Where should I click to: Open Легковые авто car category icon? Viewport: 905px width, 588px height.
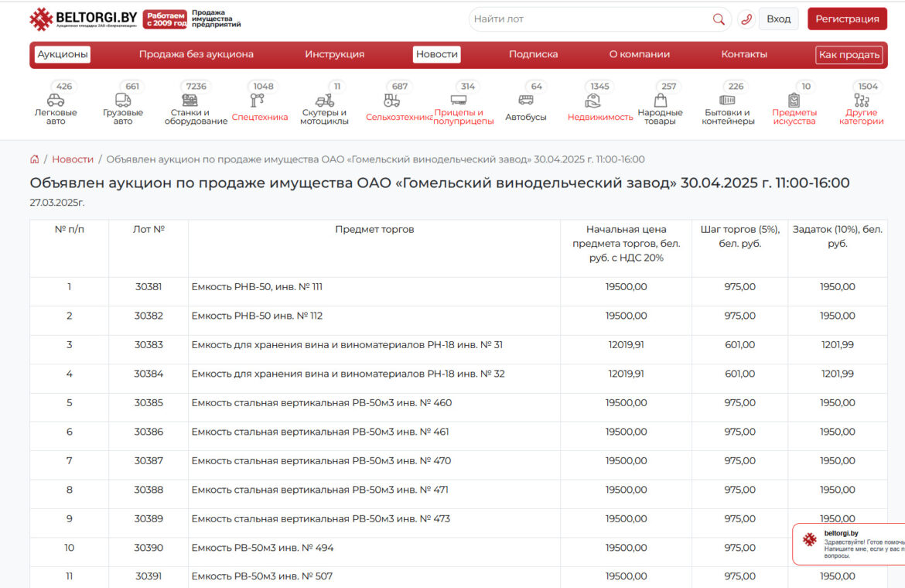point(56,101)
